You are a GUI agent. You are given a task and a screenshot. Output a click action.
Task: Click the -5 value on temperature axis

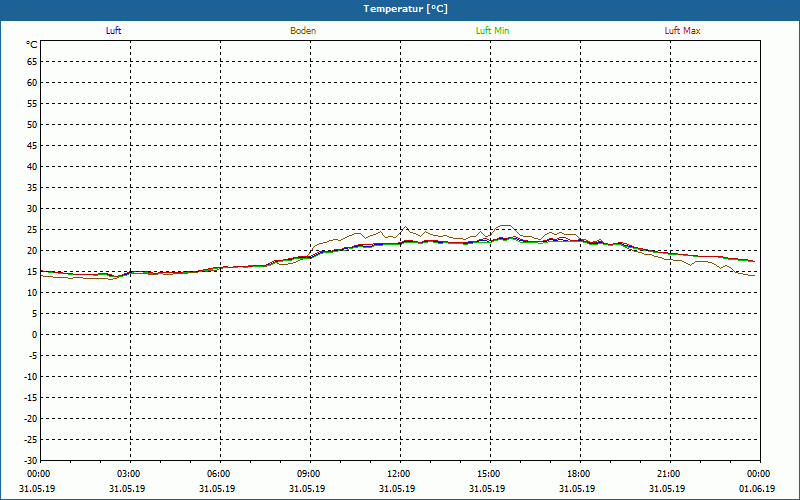coord(33,356)
